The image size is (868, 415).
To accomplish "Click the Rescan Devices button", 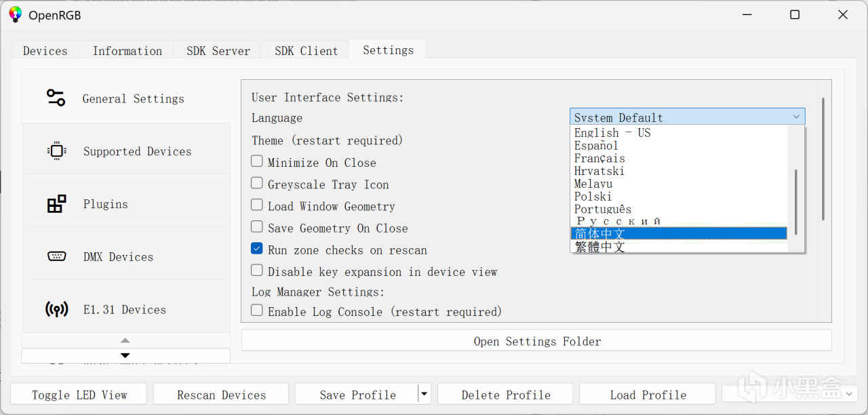I will click(x=221, y=395).
